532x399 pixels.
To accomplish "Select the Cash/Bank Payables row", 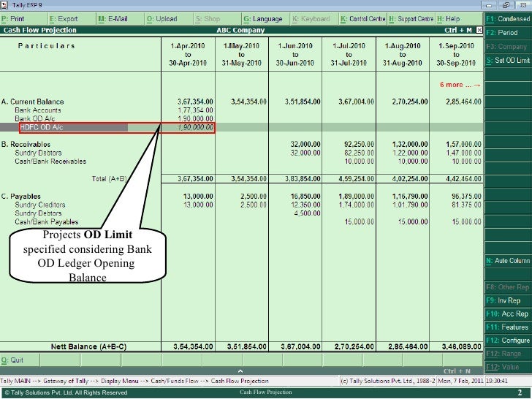I will 47,222.
